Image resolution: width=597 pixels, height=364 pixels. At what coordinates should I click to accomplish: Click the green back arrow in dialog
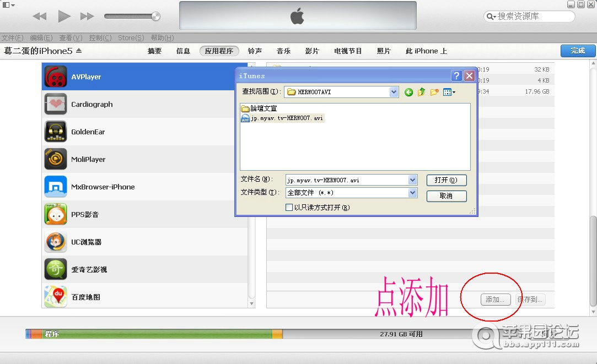(x=408, y=92)
